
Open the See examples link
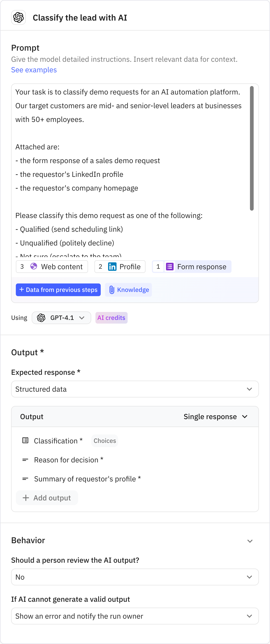click(34, 70)
